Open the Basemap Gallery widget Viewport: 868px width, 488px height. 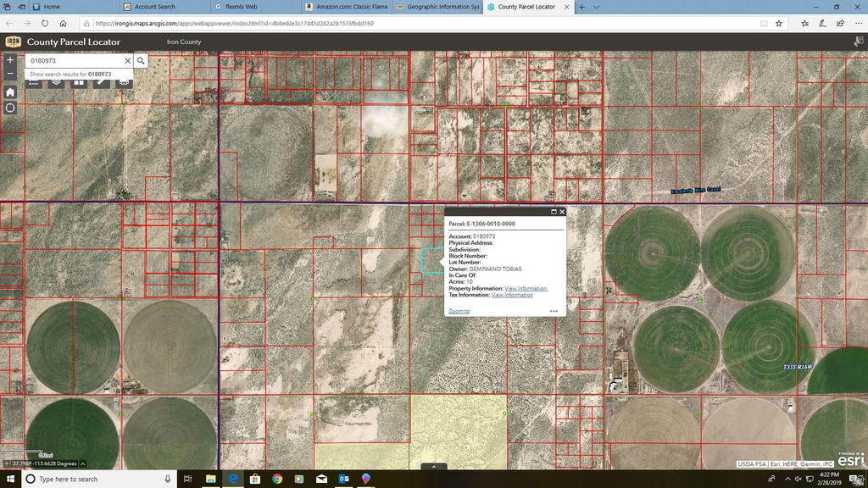(x=79, y=82)
